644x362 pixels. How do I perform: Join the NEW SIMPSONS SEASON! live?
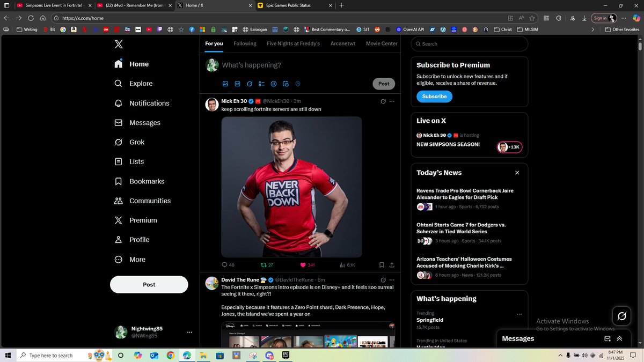[x=448, y=144]
